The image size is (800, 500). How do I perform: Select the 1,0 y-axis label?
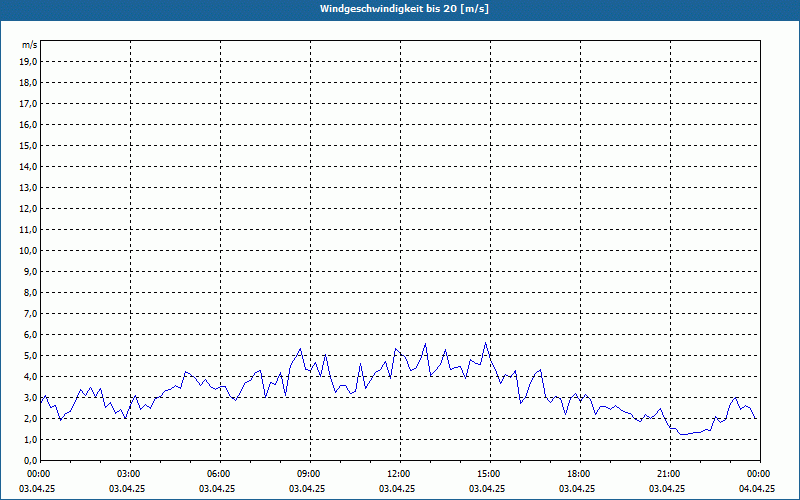[31, 440]
